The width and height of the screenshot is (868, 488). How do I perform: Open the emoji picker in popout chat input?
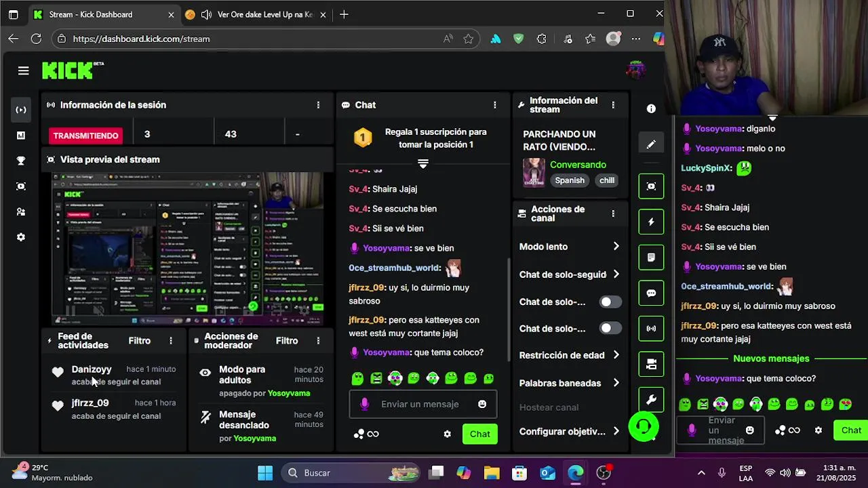750,430
